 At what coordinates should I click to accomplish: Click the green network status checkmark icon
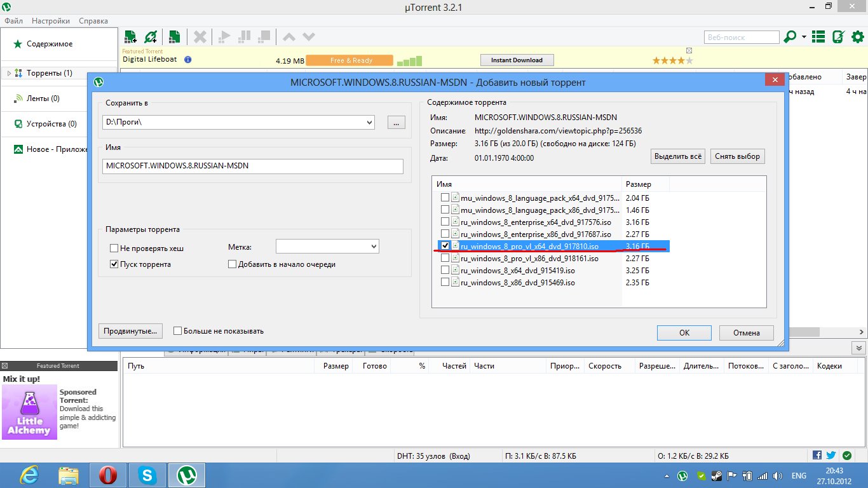click(847, 456)
